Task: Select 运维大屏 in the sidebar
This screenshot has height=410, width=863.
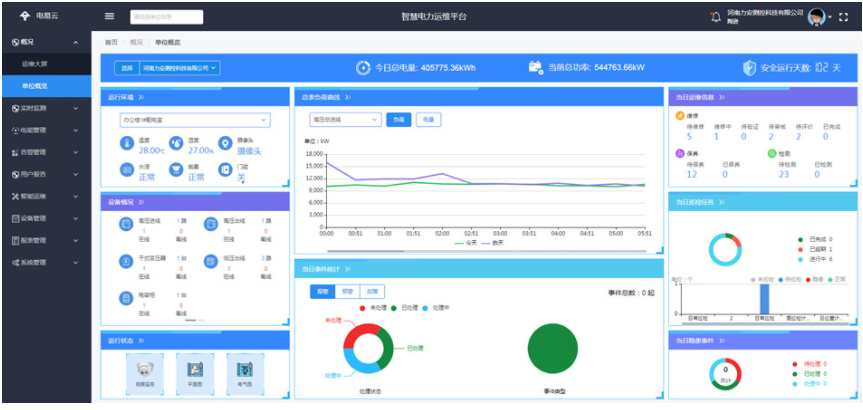Action: (35, 64)
